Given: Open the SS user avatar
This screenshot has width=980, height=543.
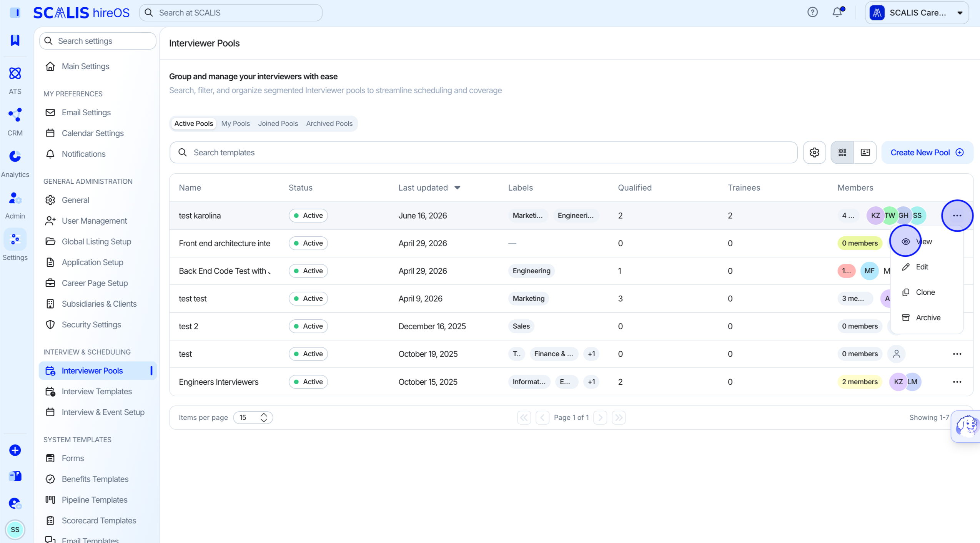Looking at the screenshot, I should tap(15, 530).
